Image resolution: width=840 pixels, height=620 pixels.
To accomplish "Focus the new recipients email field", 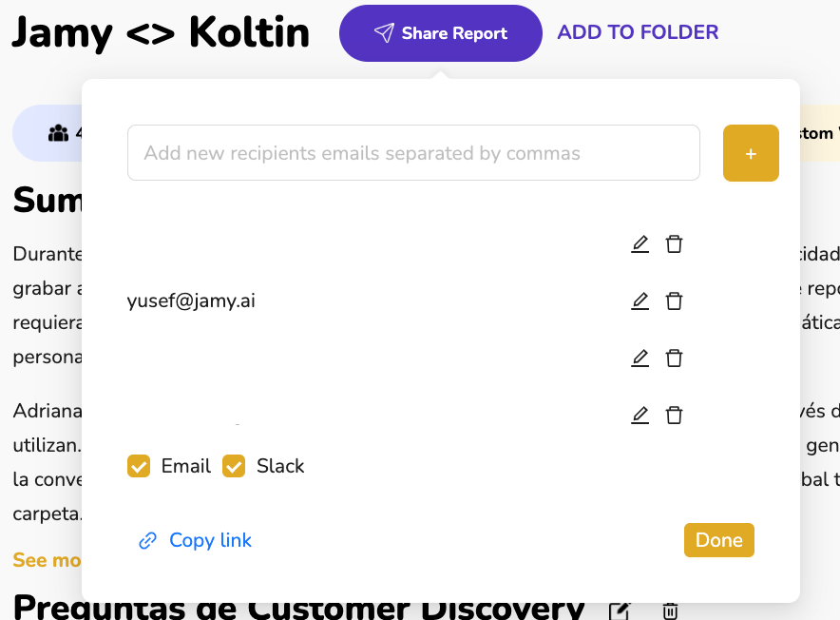I will tap(413, 153).
